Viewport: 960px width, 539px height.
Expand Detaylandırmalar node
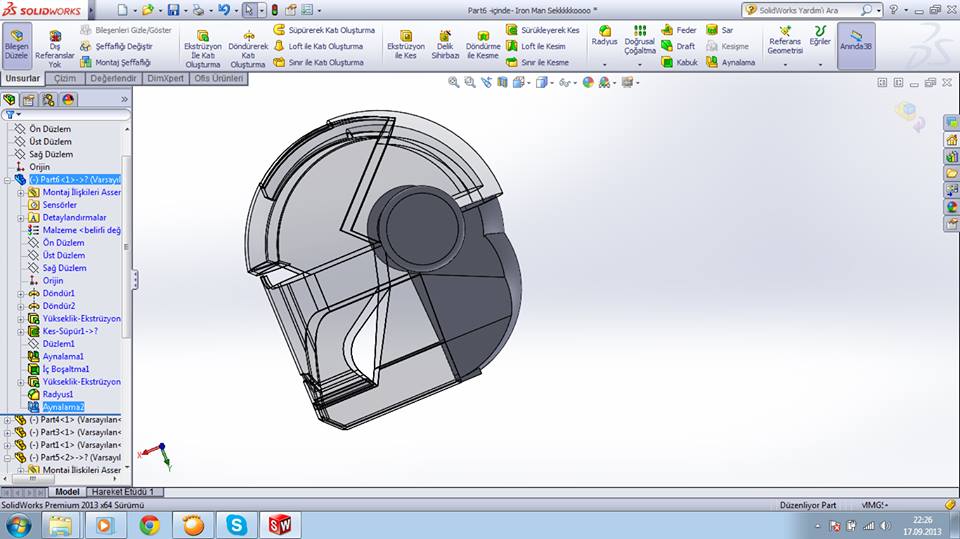click(21, 218)
